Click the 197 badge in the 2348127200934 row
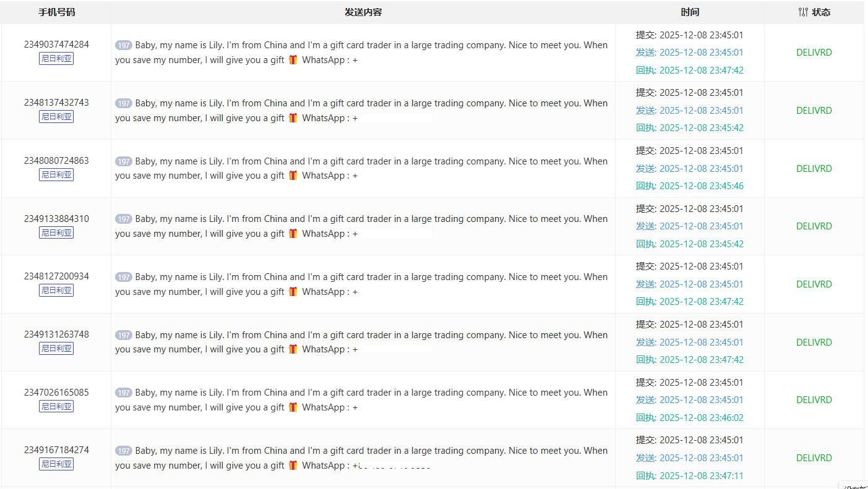The height and width of the screenshot is (489, 868). 124,278
